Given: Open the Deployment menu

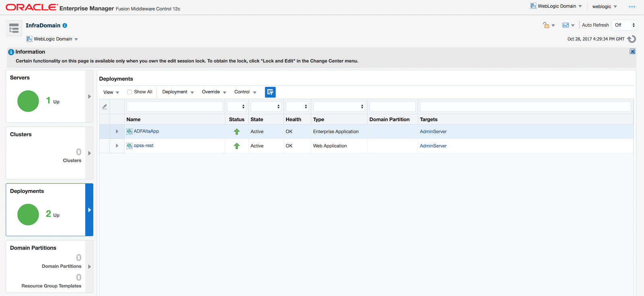Looking at the screenshot, I should (x=178, y=92).
